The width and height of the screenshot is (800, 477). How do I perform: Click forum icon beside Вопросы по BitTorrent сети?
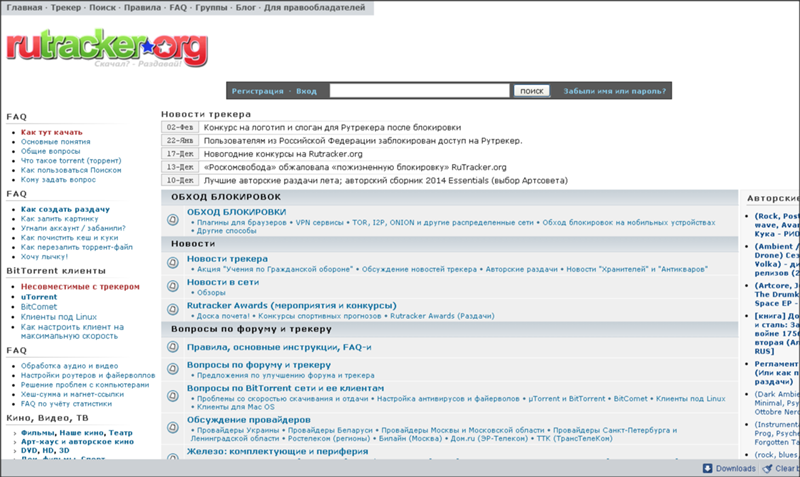click(173, 396)
